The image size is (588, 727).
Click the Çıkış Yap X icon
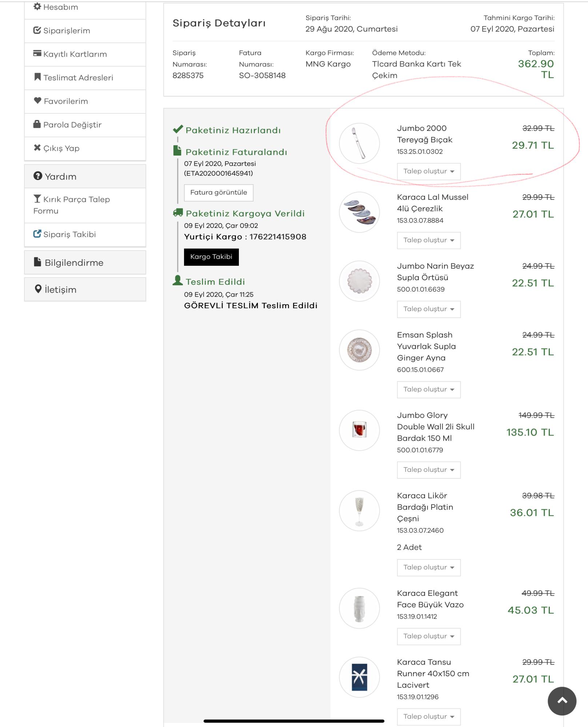[37, 148]
